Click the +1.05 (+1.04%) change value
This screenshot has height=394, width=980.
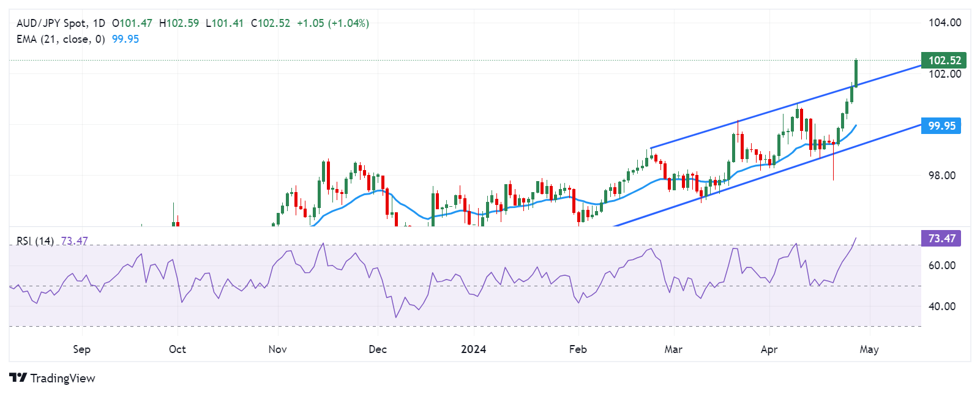coord(332,23)
